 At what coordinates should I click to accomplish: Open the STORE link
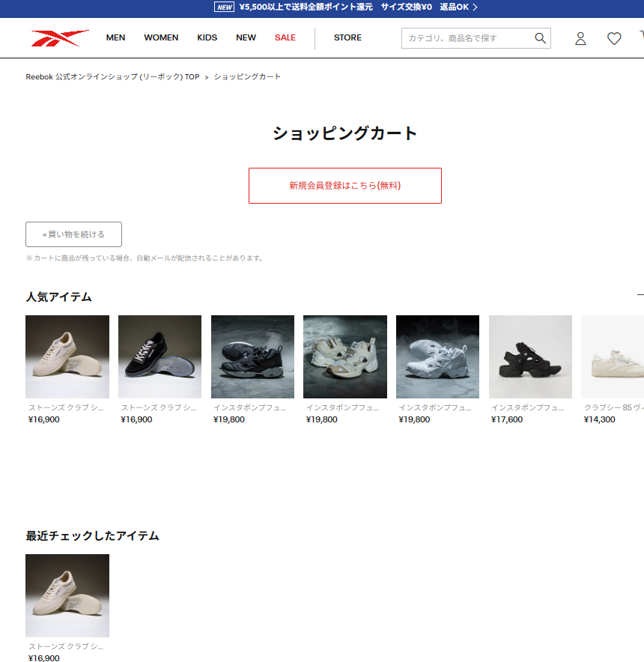[x=347, y=37]
